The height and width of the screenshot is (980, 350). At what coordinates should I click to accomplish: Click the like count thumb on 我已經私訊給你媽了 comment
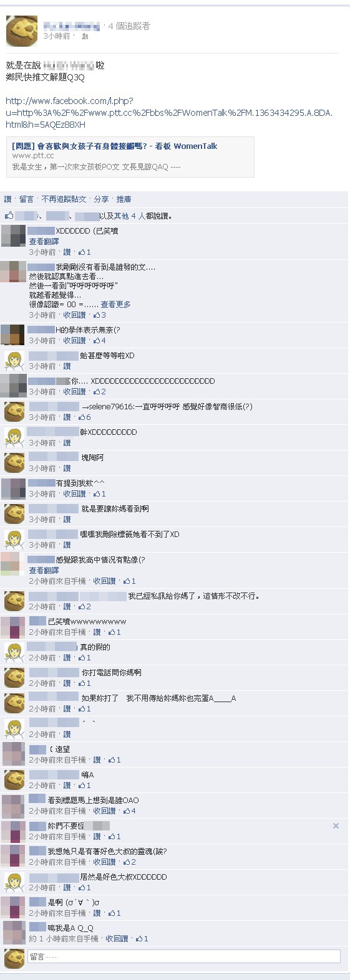84,607
